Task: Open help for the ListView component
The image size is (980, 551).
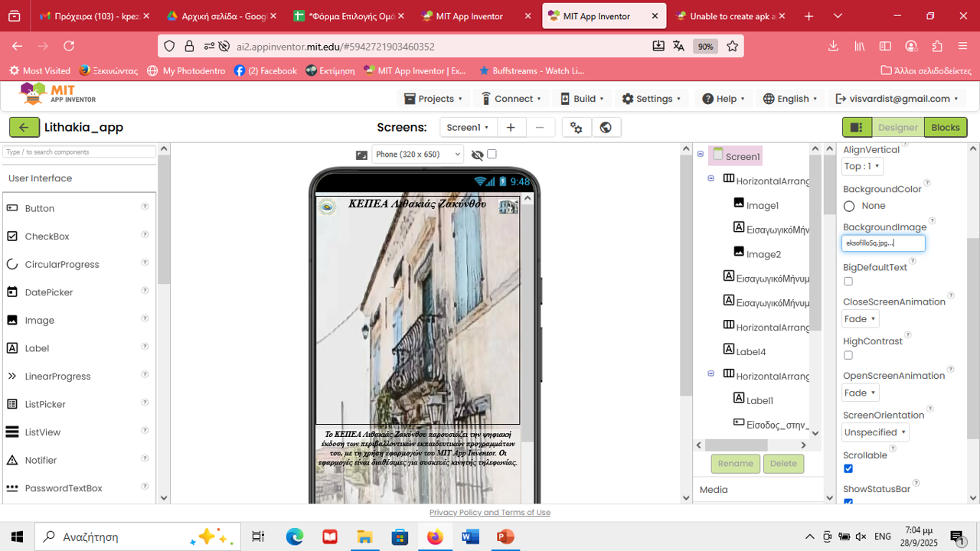Action: click(145, 432)
